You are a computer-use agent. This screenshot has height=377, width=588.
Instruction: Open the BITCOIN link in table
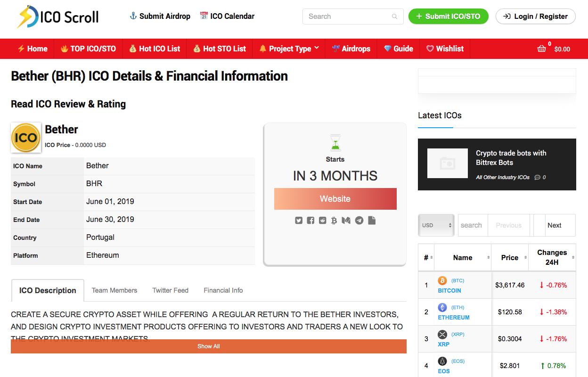click(449, 291)
